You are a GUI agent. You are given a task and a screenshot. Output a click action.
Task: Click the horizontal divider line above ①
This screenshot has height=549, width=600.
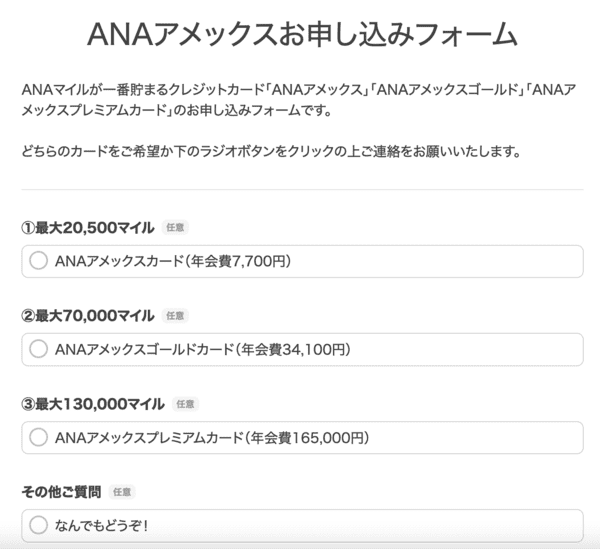(x=300, y=190)
